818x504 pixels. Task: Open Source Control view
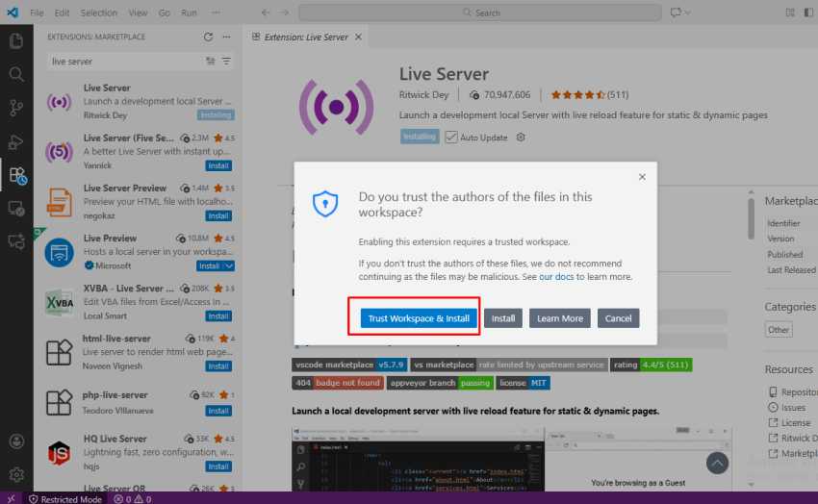[16, 108]
